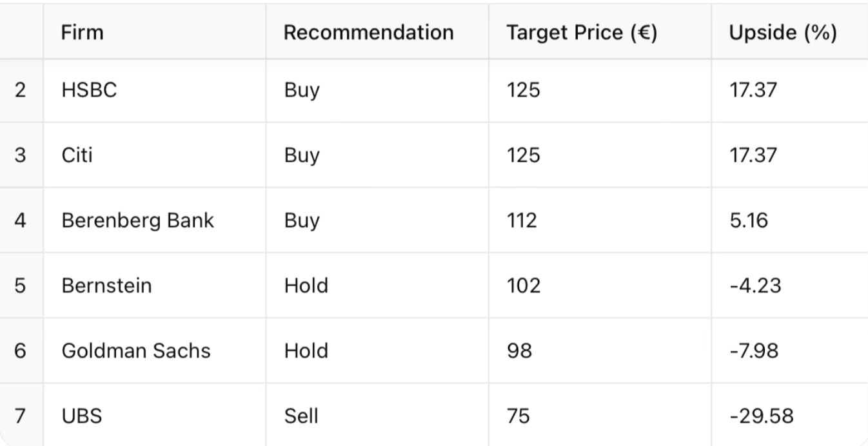Select the Citi firm cell
This screenshot has height=446, width=868.
pos(77,155)
